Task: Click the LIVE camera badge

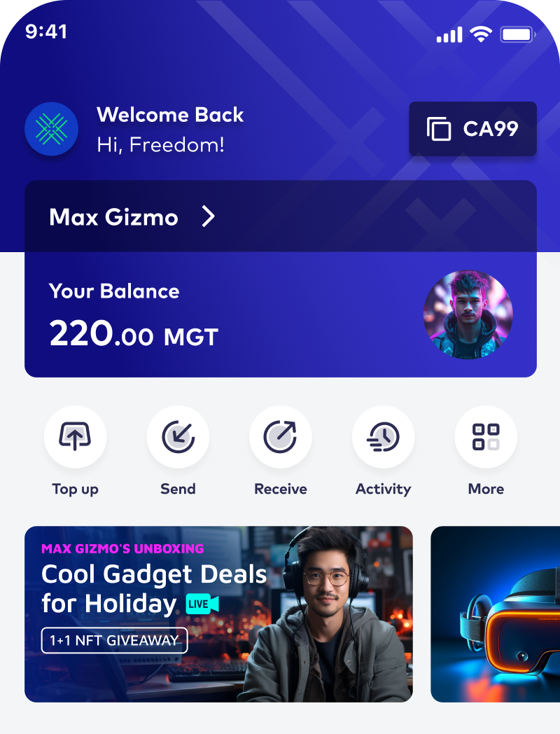Action: (x=202, y=604)
